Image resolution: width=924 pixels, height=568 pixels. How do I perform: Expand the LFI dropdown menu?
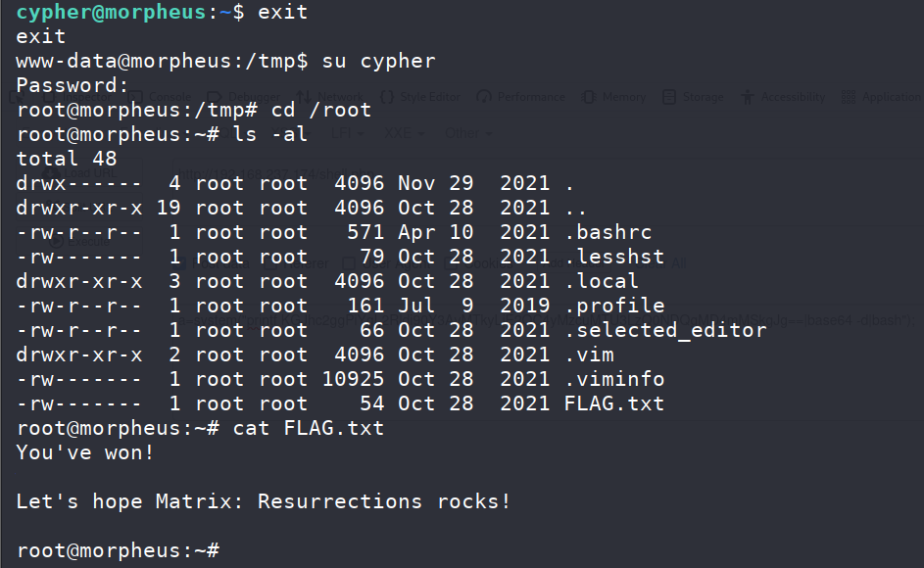coord(348,134)
